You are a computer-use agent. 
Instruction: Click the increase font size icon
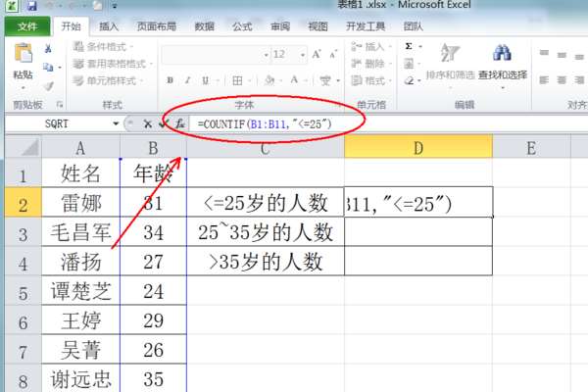[x=317, y=55]
